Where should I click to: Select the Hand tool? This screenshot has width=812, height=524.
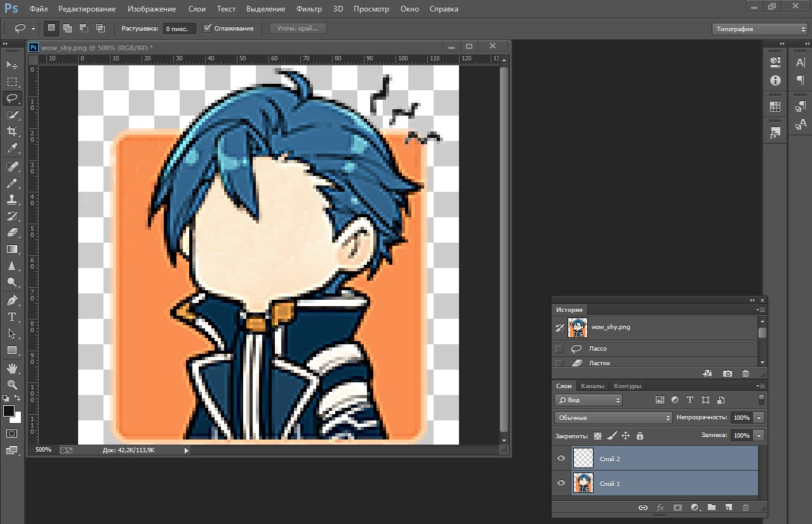coord(12,368)
